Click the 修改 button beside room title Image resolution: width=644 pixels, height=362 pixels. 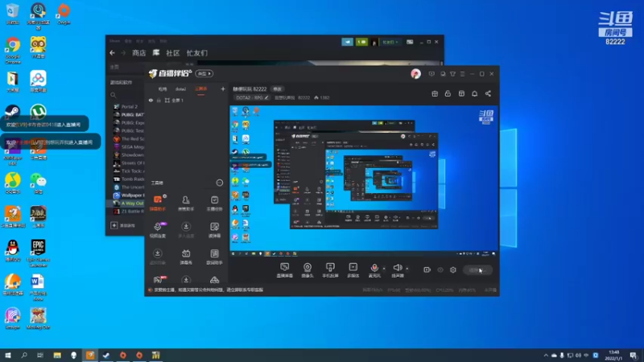point(277,89)
